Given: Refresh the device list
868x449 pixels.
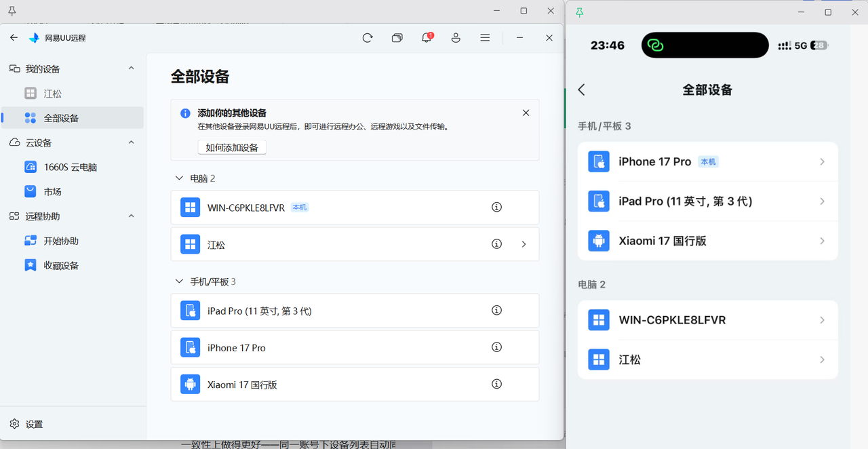Looking at the screenshot, I should click(368, 38).
